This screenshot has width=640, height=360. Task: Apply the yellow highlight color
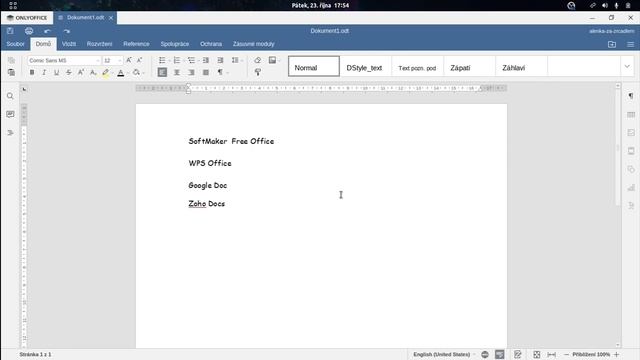pyautogui.click(x=106, y=72)
